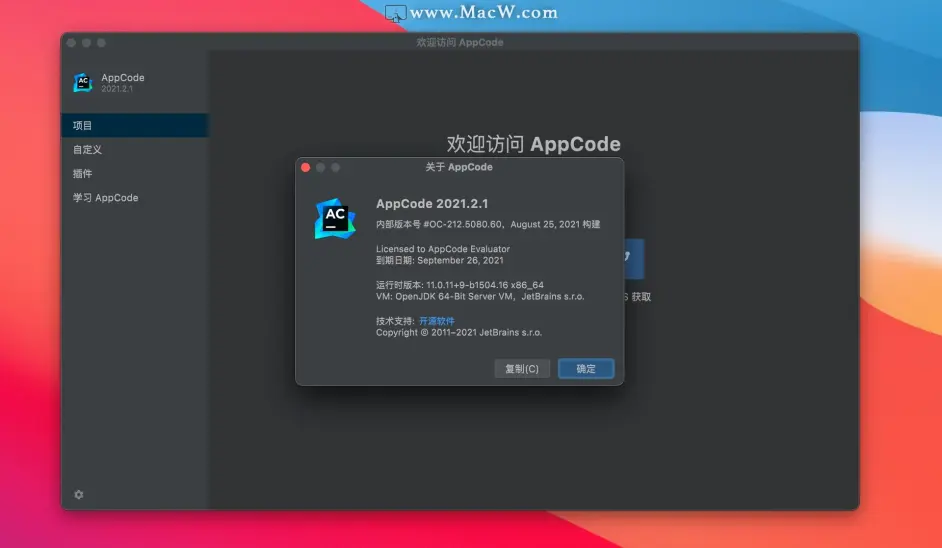
Task: Click the build number #OC-212.5080.60 line
Action: click(488, 224)
